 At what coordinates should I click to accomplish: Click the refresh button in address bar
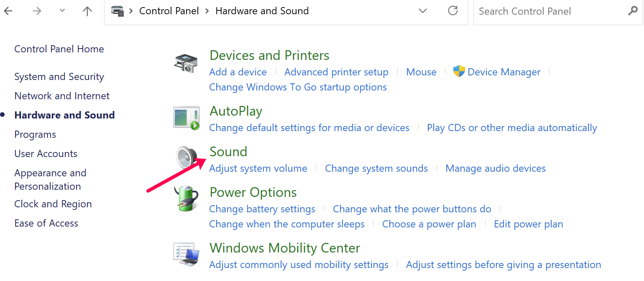tap(453, 11)
